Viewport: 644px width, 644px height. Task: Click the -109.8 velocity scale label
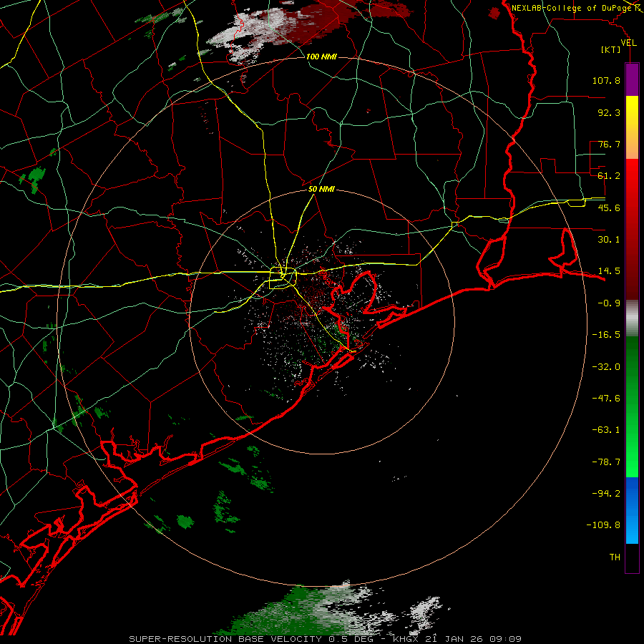click(603, 525)
